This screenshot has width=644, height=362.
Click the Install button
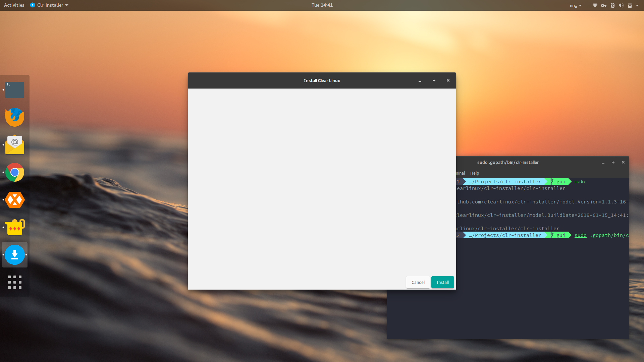point(443,282)
